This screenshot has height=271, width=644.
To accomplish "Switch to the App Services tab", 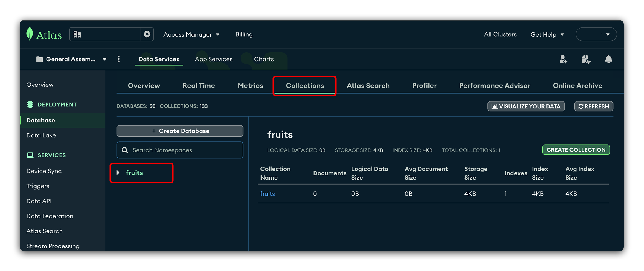I will tap(213, 59).
